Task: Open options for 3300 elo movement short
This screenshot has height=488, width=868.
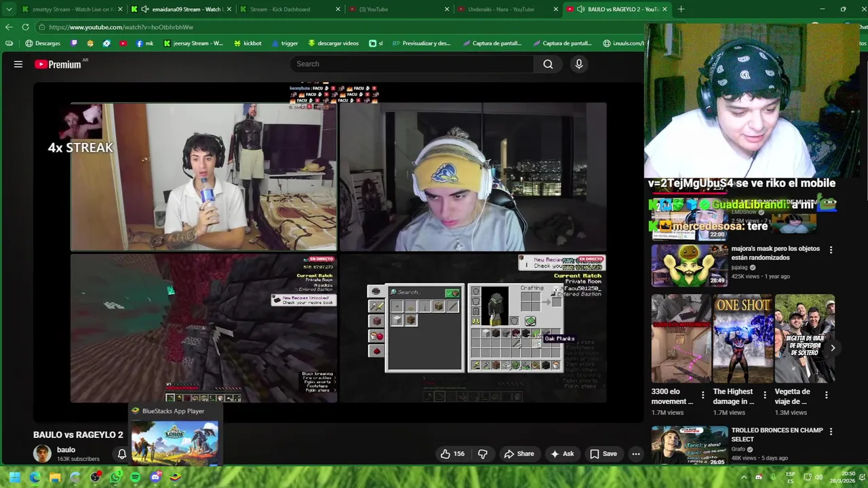Action: (x=703, y=394)
